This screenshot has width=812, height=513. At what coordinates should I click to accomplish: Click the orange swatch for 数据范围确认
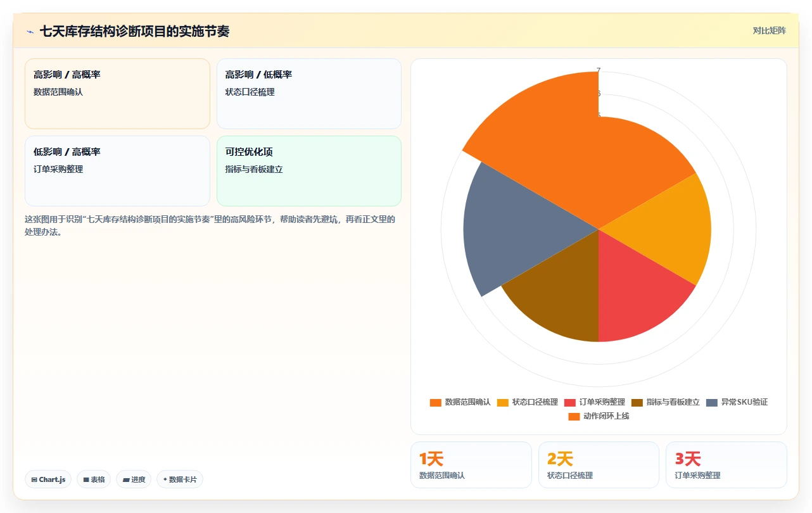click(435, 402)
